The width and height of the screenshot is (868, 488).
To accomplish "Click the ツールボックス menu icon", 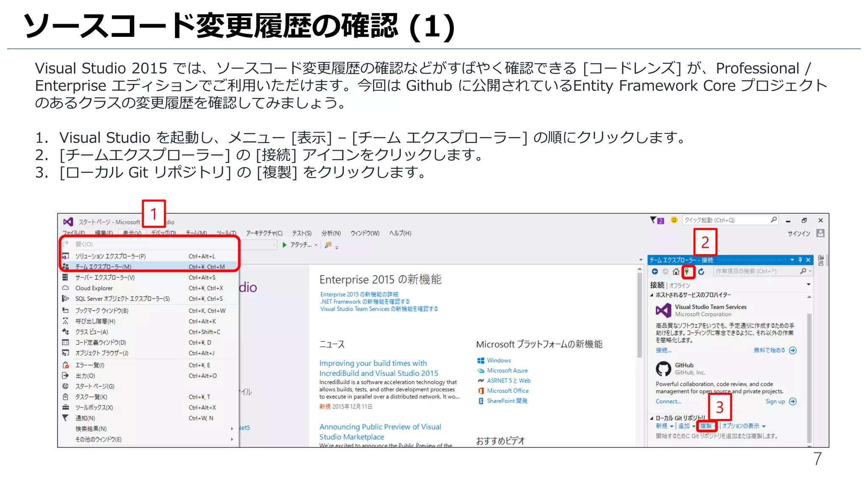I will [x=66, y=408].
